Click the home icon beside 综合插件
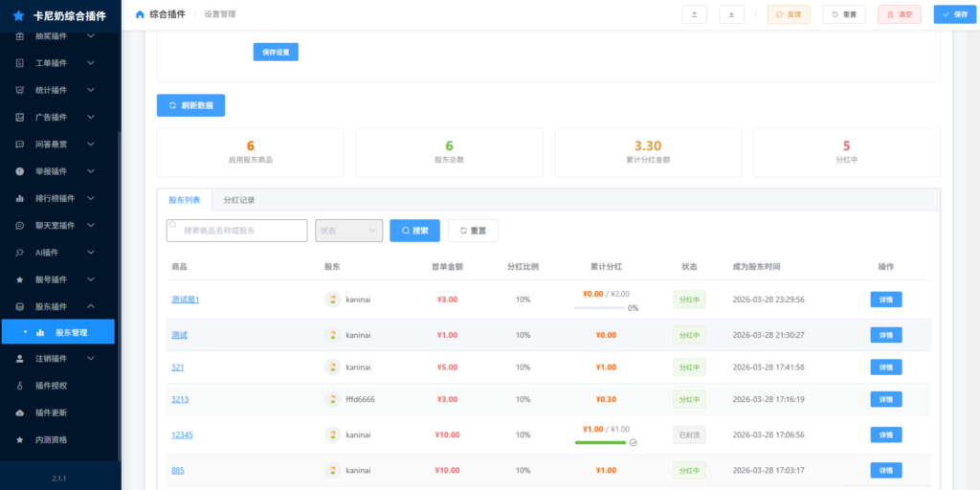The width and height of the screenshot is (980, 490). (x=140, y=14)
